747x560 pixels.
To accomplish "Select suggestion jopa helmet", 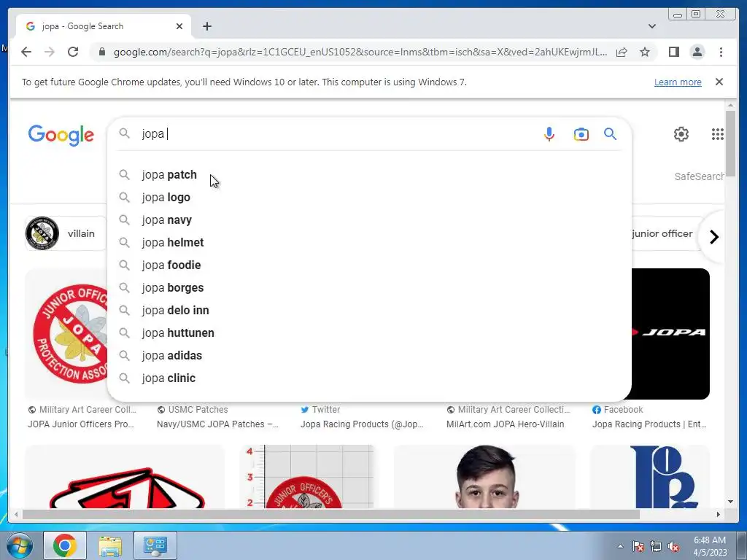I will click(x=369, y=242).
